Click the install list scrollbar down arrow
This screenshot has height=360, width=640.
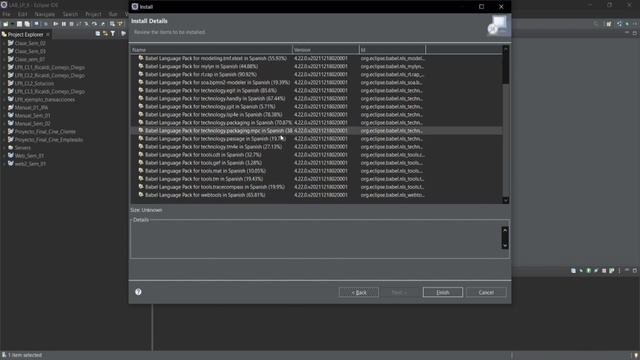506,200
